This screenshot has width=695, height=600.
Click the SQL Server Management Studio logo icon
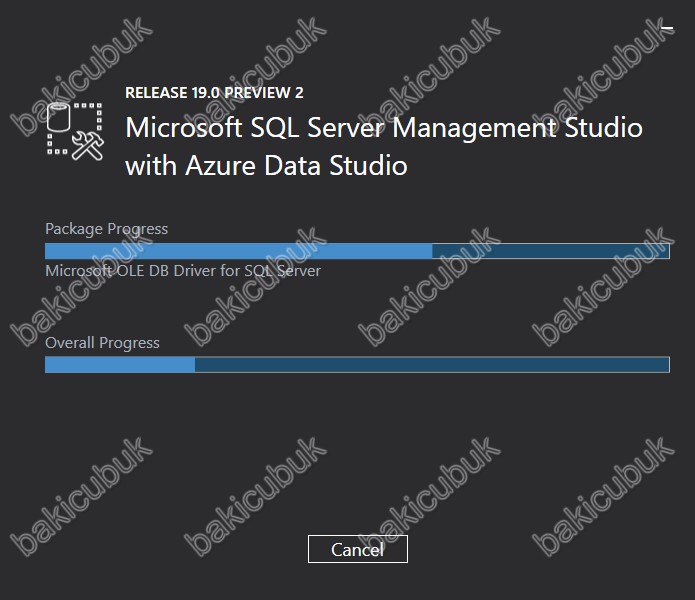coord(75,131)
